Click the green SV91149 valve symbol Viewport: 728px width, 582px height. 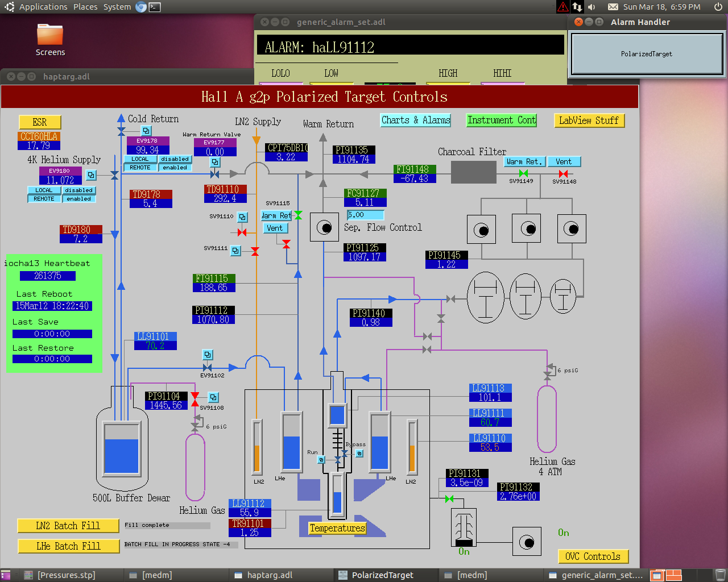tap(523, 173)
